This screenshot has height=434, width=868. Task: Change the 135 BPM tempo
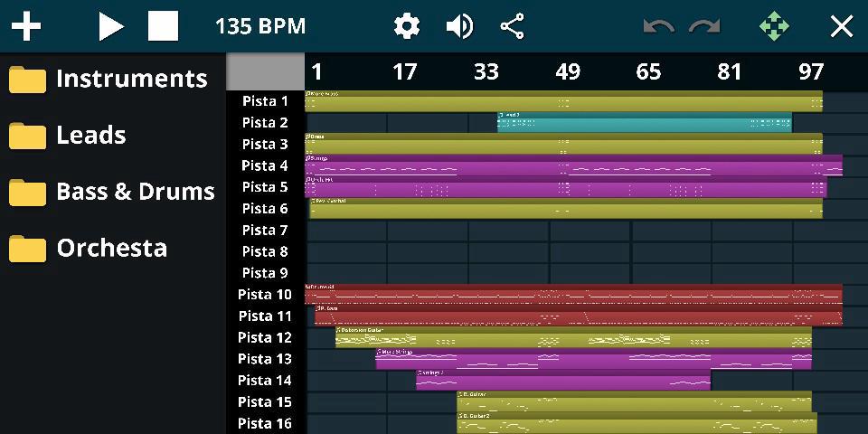click(x=260, y=26)
